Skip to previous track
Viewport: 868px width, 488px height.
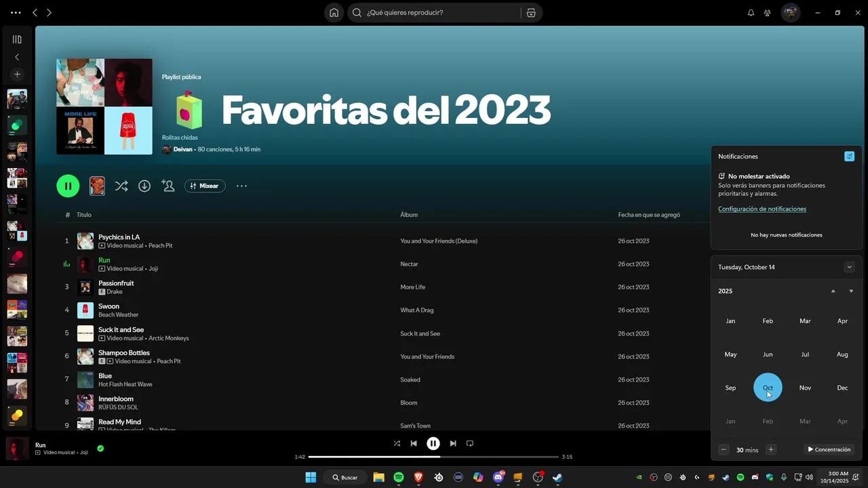414,443
